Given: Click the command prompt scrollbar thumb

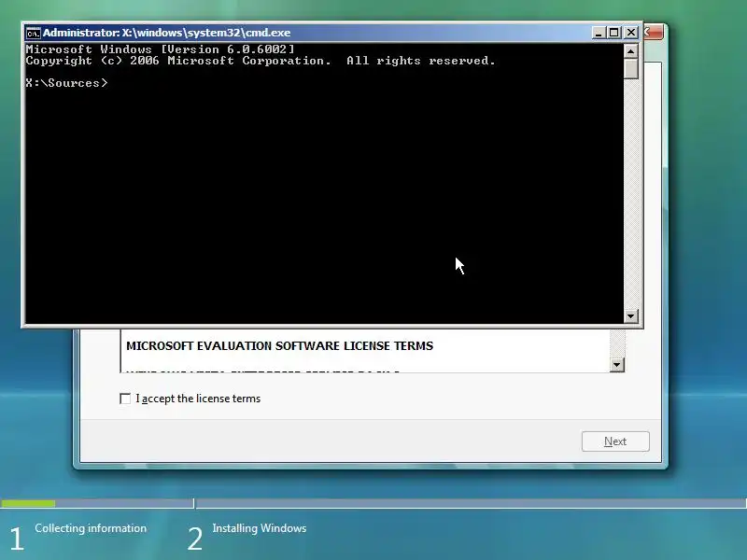Looking at the screenshot, I should (631, 68).
